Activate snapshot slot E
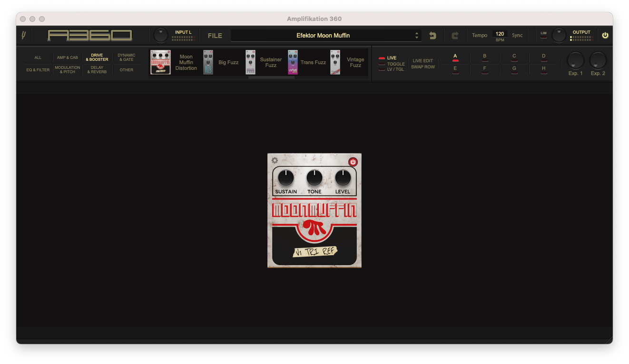The width and height of the screenshot is (629, 364). pyautogui.click(x=455, y=70)
